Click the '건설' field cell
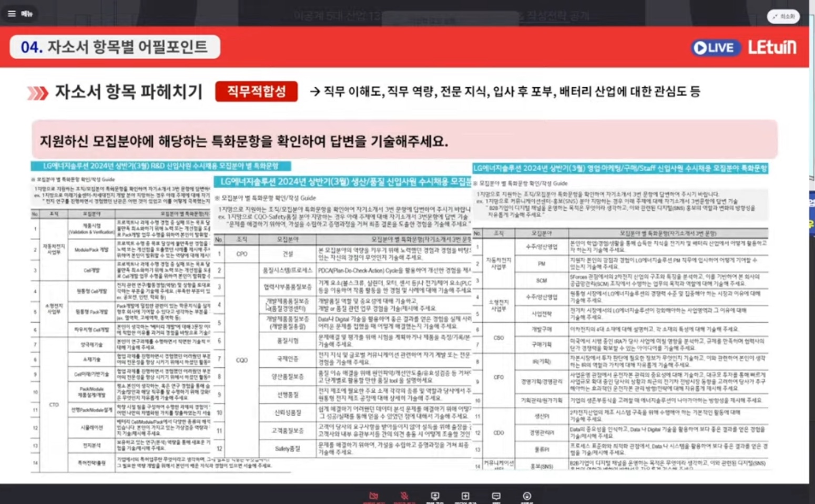Viewport: 815px width, 504px height. point(288,254)
